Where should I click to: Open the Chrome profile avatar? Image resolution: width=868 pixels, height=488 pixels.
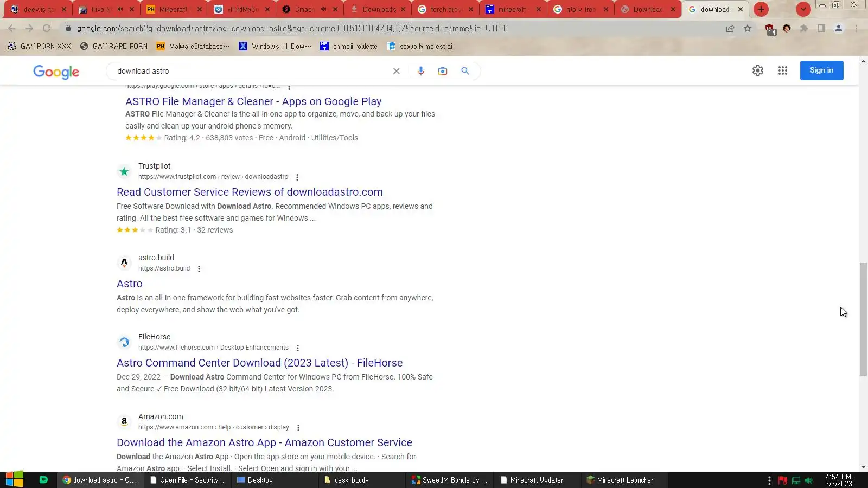click(x=839, y=28)
